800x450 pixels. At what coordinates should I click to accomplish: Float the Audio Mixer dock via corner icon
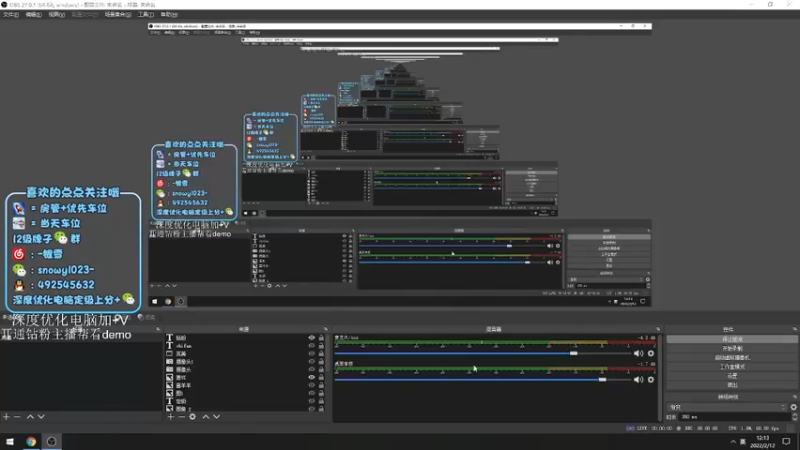point(658,329)
